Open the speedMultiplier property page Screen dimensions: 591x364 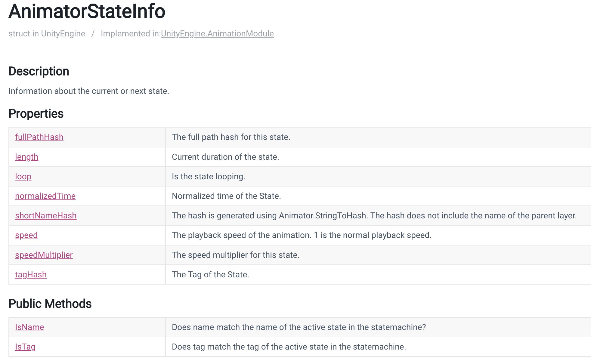tap(44, 255)
